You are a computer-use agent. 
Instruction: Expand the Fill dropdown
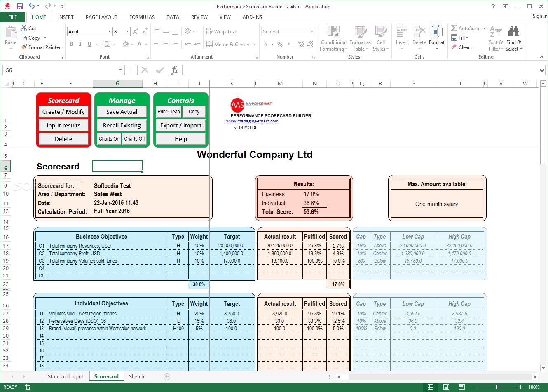coord(467,38)
